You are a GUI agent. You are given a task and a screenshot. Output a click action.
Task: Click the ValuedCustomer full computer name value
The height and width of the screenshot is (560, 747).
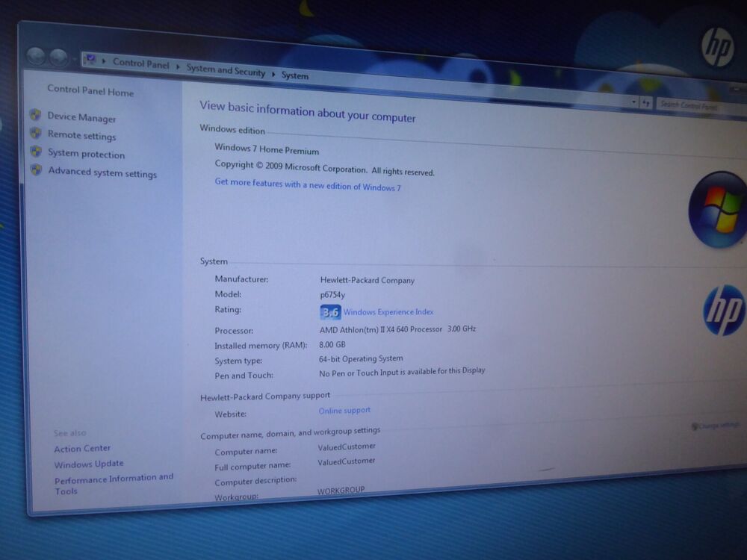pos(347,461)
